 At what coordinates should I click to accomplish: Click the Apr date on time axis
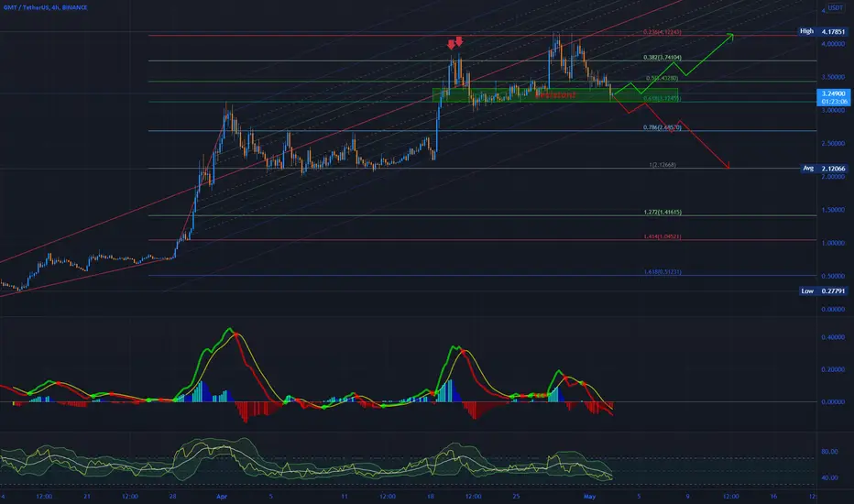(x=221, y=497)
